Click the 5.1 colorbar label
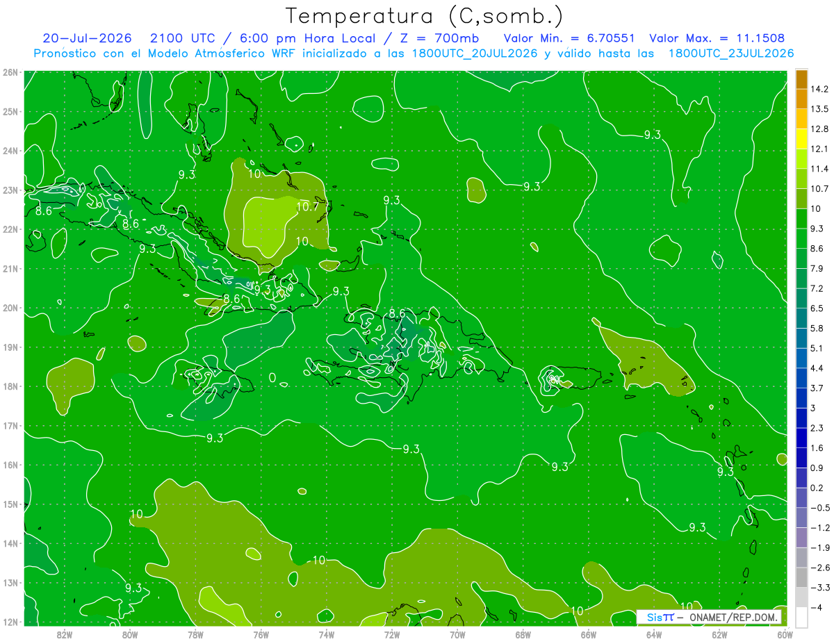 pos(816,348)
